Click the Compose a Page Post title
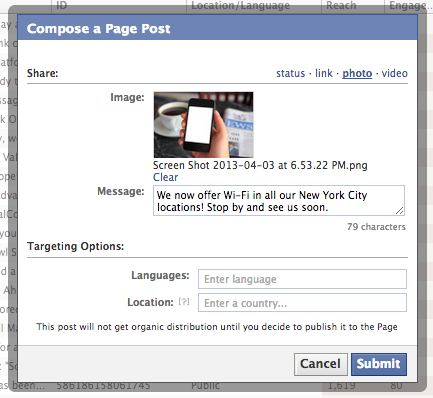433x398 pixels. pyautogui.click(x=99, y=29)
